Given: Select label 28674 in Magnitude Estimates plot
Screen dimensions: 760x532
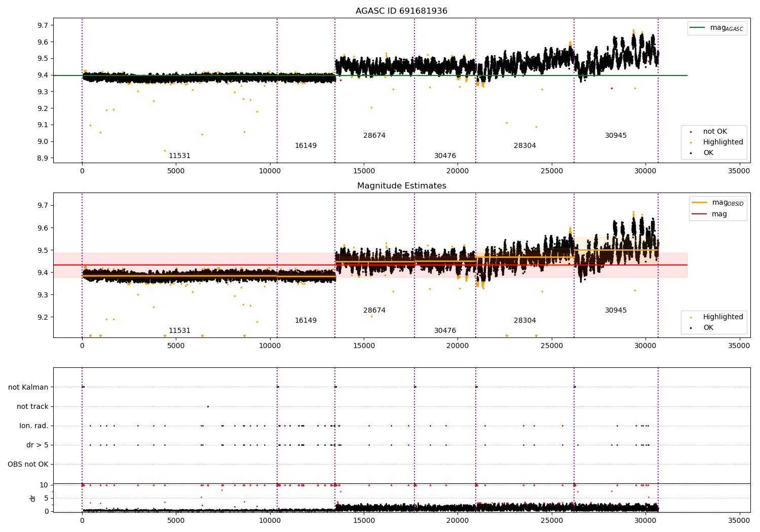Looking at the screenshot, I should [x=374, y=311].
